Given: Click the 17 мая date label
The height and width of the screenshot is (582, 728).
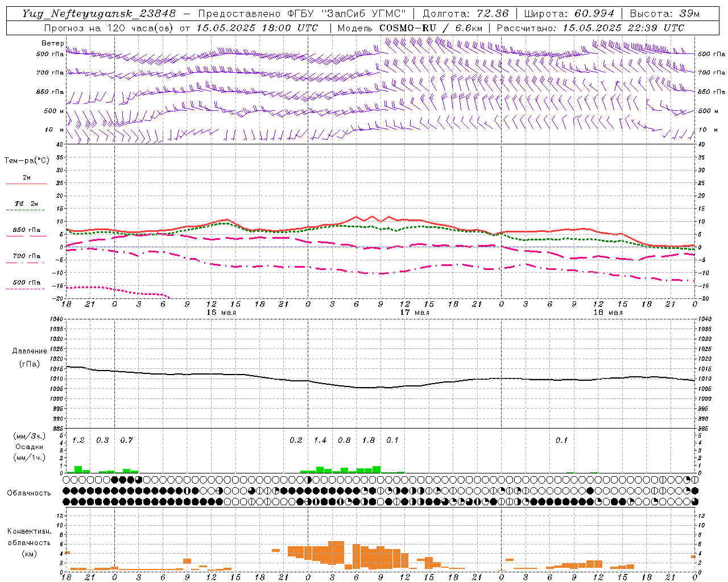Looking at the screenshot, I should [x=415, y=313].
